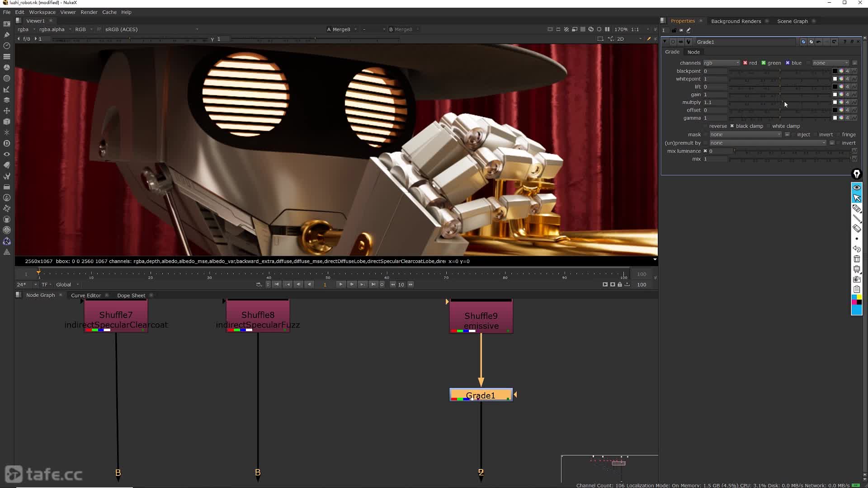The width and height of the screenshot is (868, 488).
Task: Toggle the green channel checkbox
Action: (x=764, y=63)
